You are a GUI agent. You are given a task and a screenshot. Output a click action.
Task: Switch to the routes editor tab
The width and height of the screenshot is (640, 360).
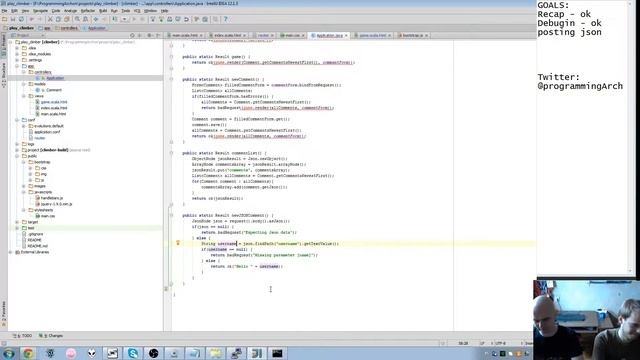tap(264, 36)
